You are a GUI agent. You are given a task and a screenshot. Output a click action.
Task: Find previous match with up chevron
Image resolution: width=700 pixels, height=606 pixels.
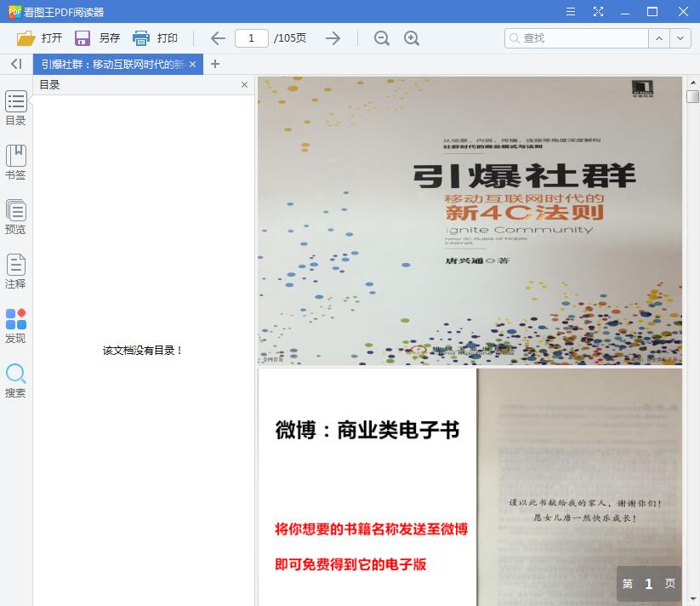click(x=659, y=38)
